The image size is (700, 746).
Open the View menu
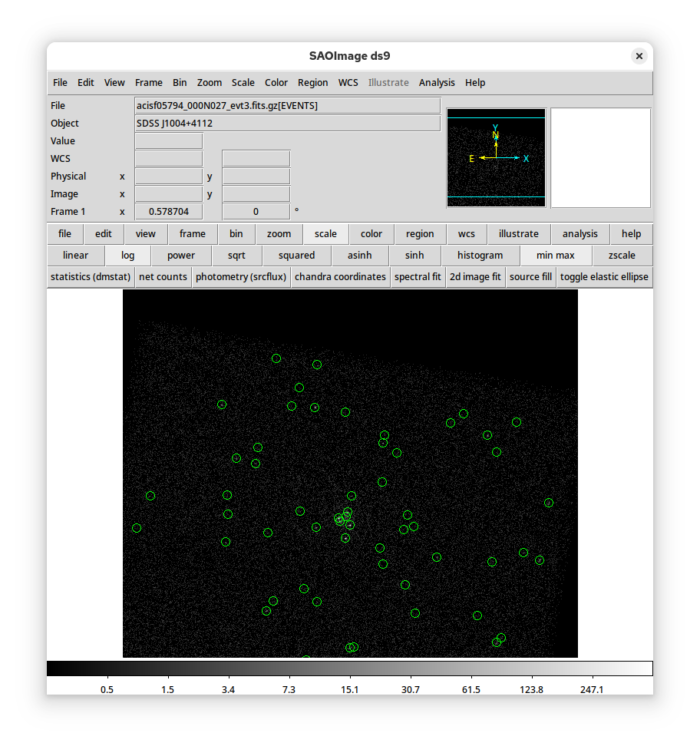[x=114, y=83]
